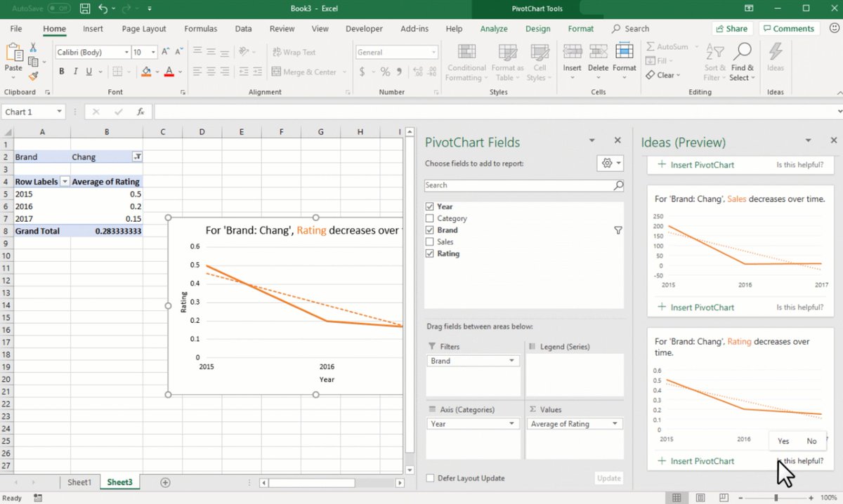Expand Year dropdown in Axis area
This screenshot has height=504, width=843.
pyautogui.click(x=512, y=424)
